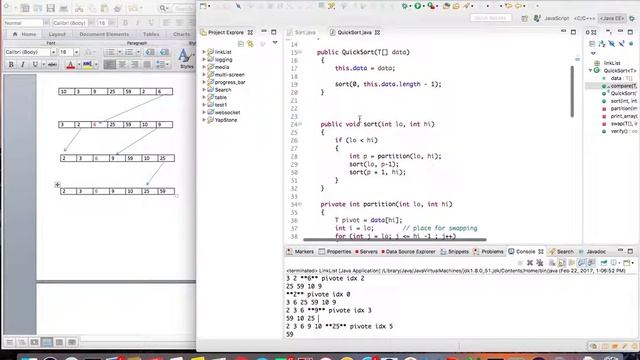Click the line spacing button in Word

pos(162,64)
